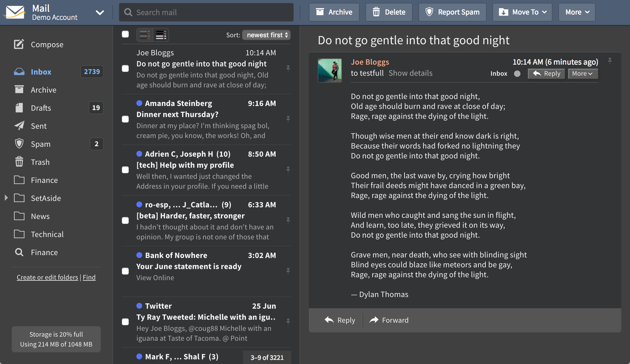Viewport: 630px width, 364px height.
Task: Open the Sent folder
Action: (x=38, y=126)
